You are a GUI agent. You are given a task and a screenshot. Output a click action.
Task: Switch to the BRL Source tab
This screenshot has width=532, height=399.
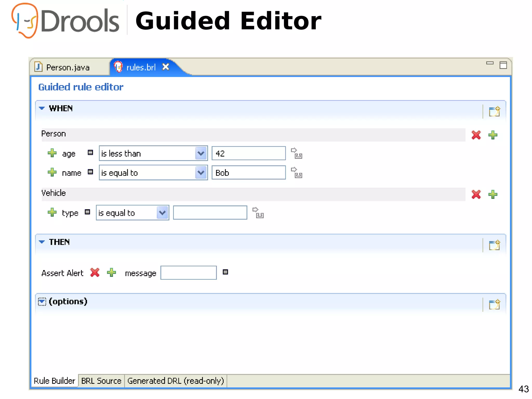point(101,381)
